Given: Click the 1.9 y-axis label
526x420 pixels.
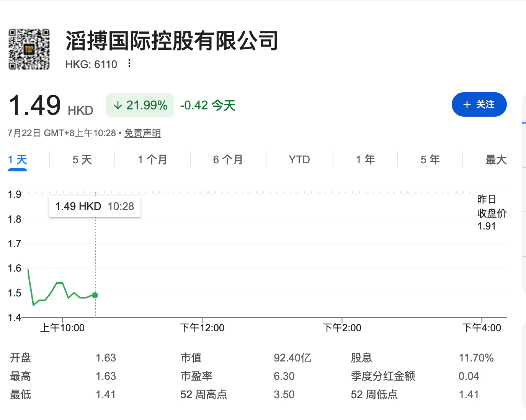Looking at the screenshot, I should pyautogui.click(x=15, y=194).
